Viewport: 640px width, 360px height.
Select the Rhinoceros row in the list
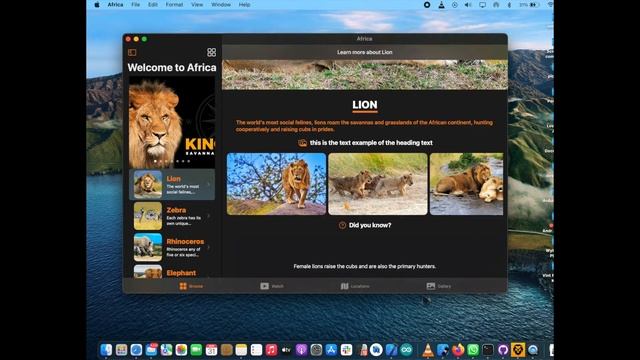coord(172,247)
